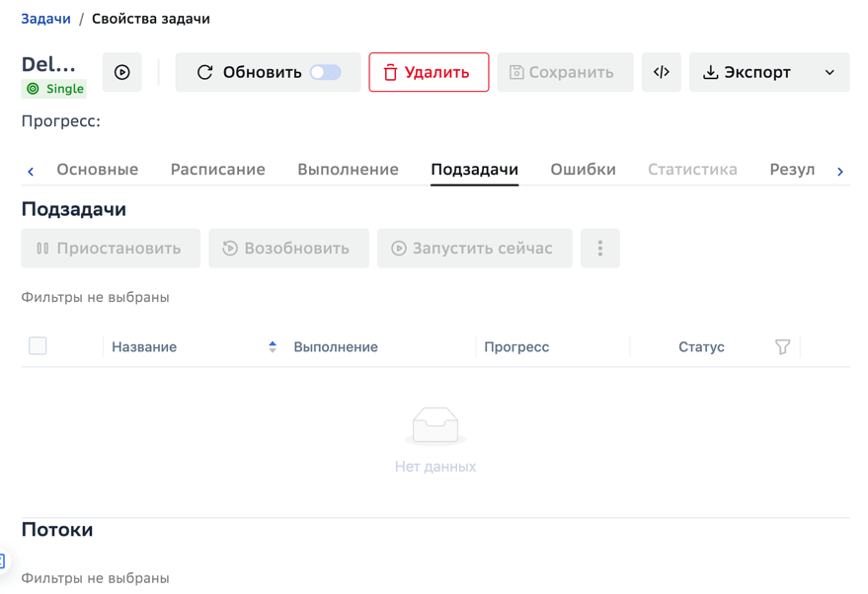Open the Status column filter icon

[783, 346]
